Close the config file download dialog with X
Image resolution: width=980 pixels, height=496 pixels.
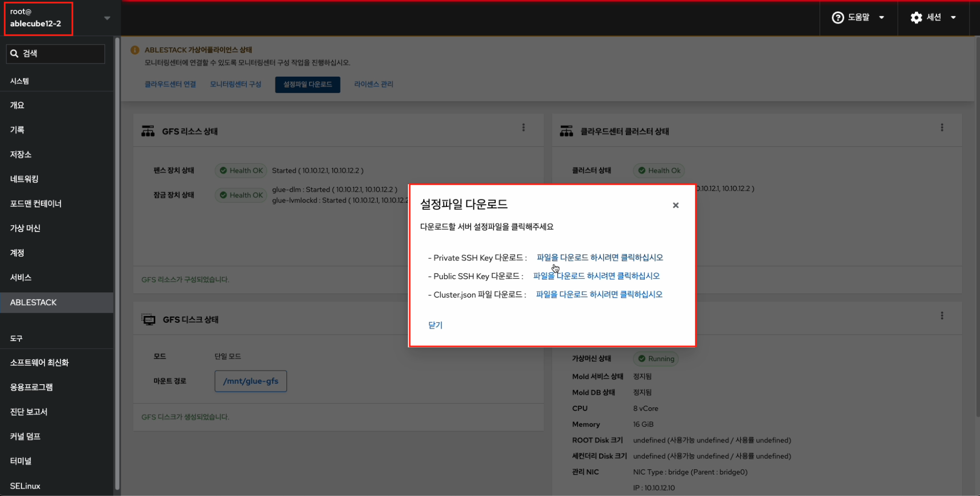(x=676, y=205)
